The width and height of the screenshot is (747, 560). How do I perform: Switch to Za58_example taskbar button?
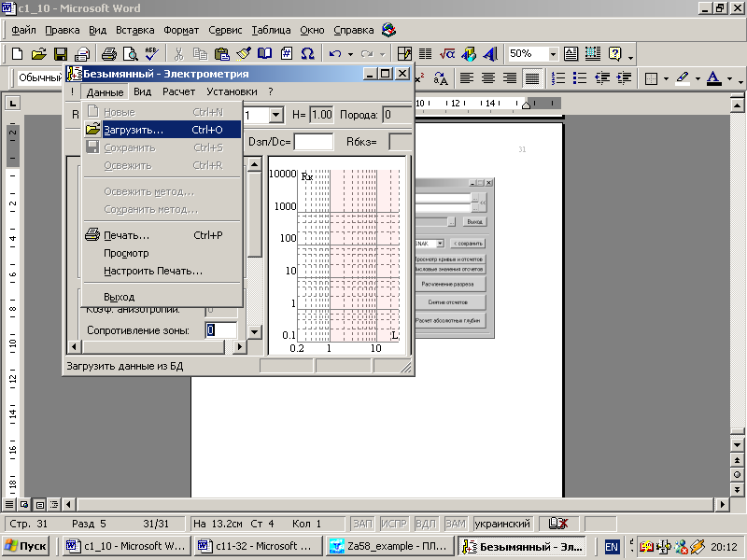[390, 546]
